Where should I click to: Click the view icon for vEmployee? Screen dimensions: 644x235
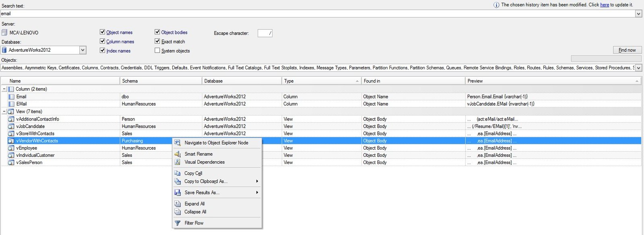(11, 148)
